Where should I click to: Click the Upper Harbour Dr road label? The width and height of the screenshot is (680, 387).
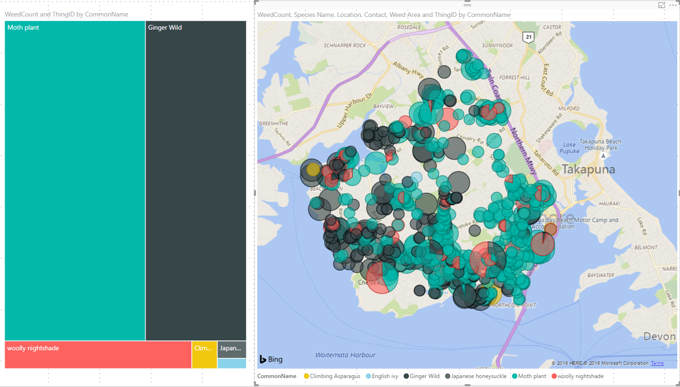coord(355,111)
